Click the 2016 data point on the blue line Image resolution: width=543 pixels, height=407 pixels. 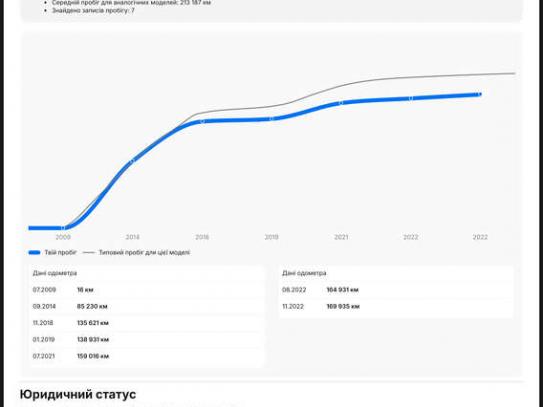coord(203,121)
